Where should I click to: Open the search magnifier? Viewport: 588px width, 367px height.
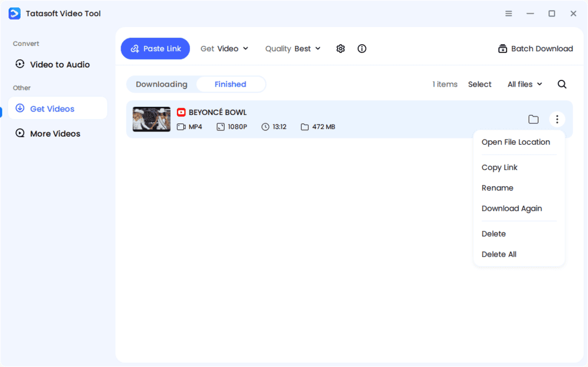click(562, 84)
